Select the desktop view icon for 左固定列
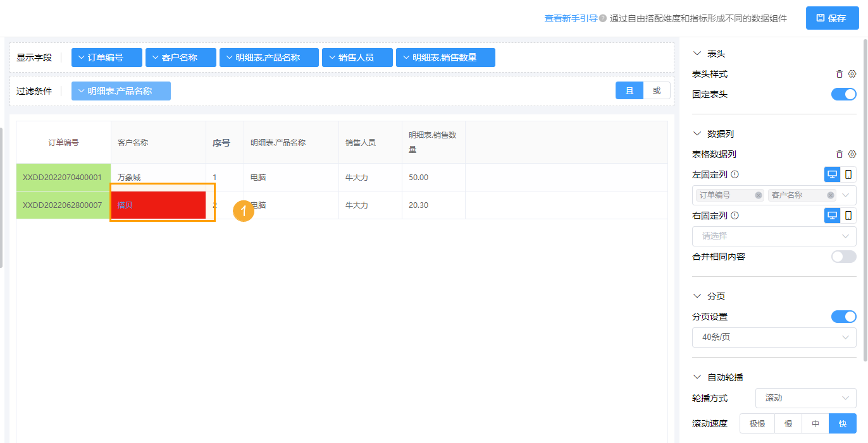The height and width of the screenshot is (443, 868). coord(832,174)
